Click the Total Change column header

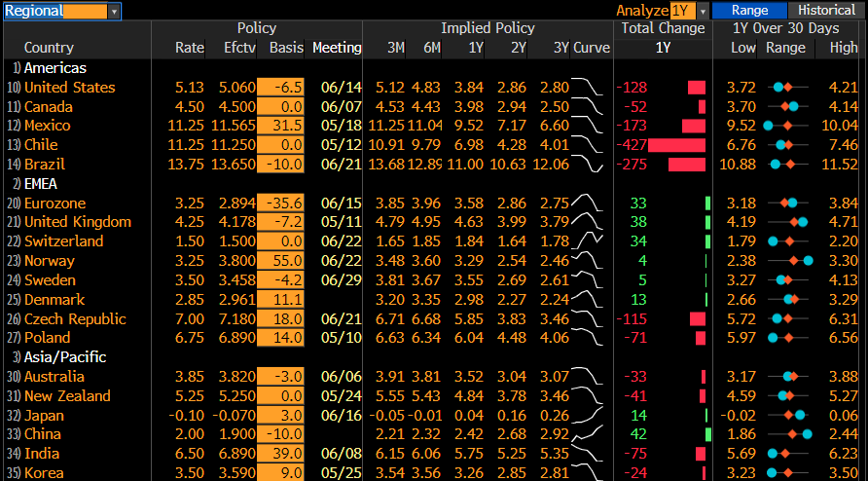click(664, 28)
